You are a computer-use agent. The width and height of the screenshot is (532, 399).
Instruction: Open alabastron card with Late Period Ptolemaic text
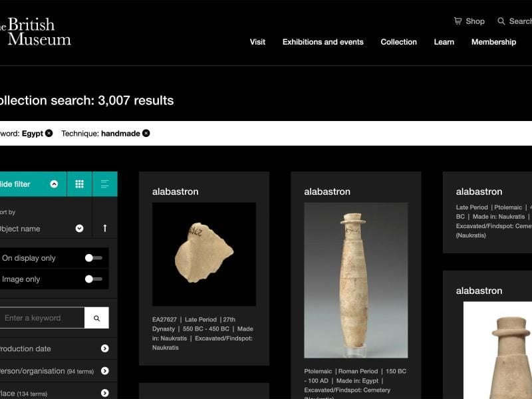(487, 212)
